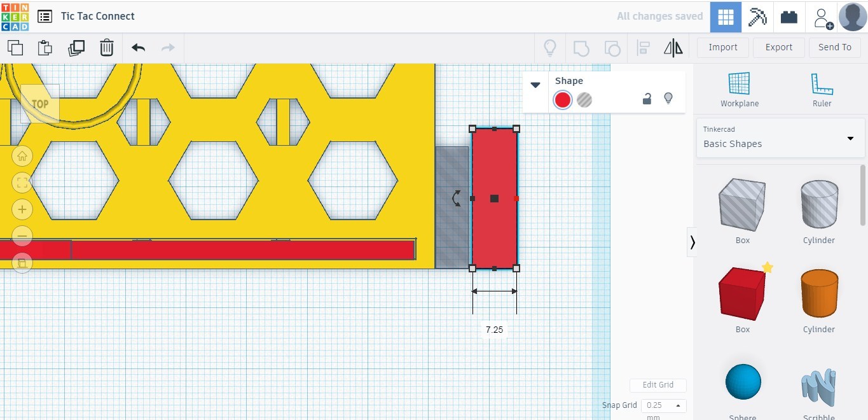Click the rotation arrow handle
This screenshot has height=420, width=868.
[456, 199]
